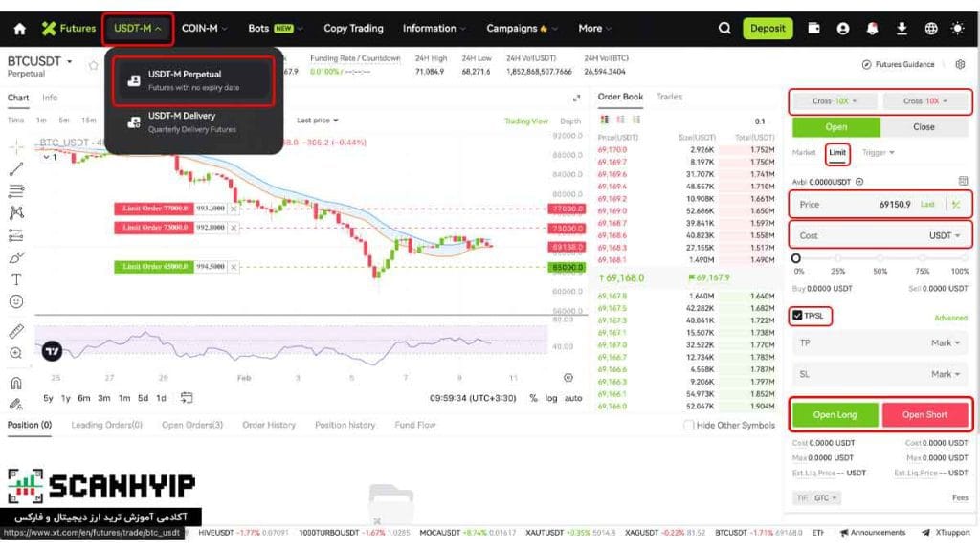Open the emoji sticker tool
Viewport: 980px width, 551px height.
pos(16,301)
